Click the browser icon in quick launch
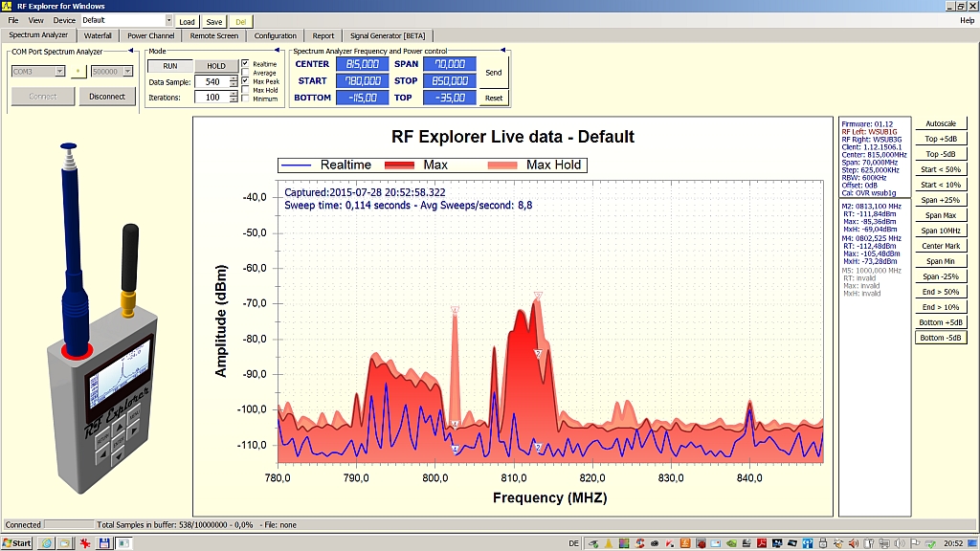980x551 pixels. click(x=46, y=543)
